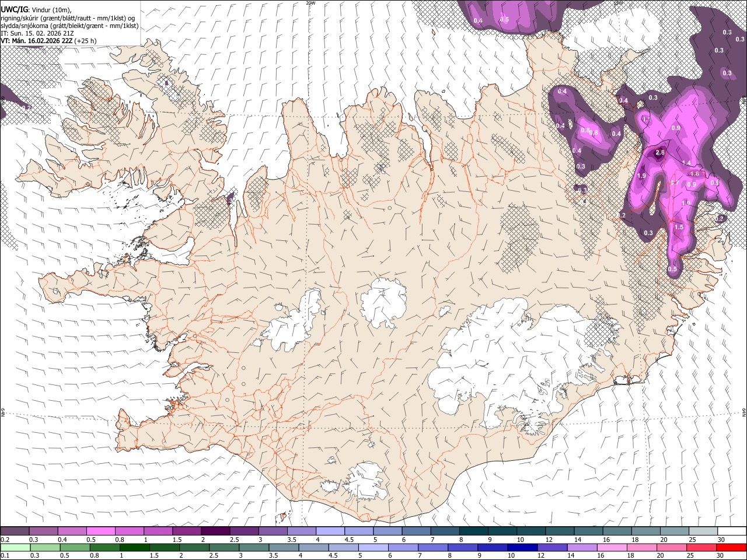Click lower-row rain swatch labeled 0.5
Image resolution: width=747 pixels, height=560 pixels.
[75, 547]
